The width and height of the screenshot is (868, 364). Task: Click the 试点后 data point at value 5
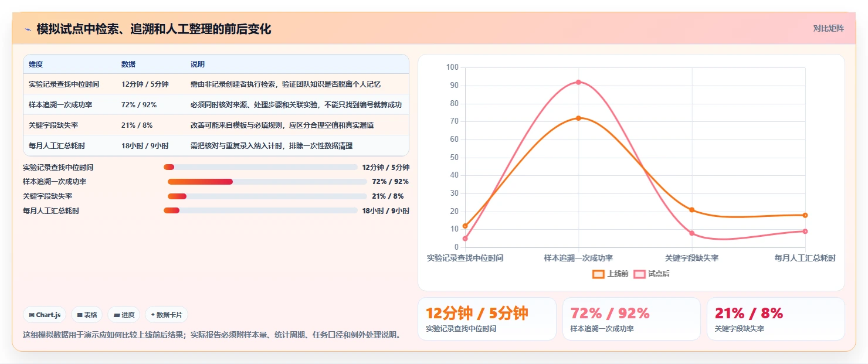pyautogui.click(x=465, y=239)
